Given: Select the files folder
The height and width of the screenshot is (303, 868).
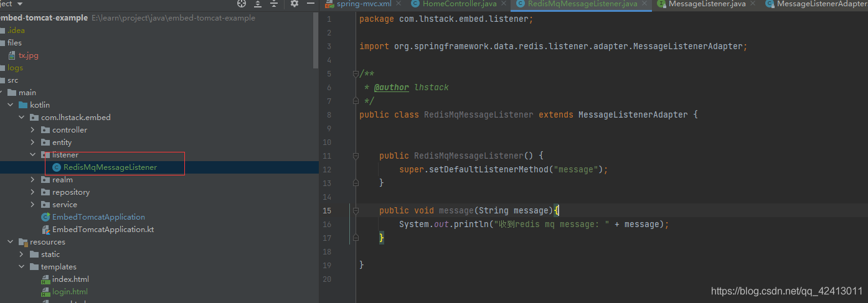Looking at the screenshot, I should pos(14,43).
